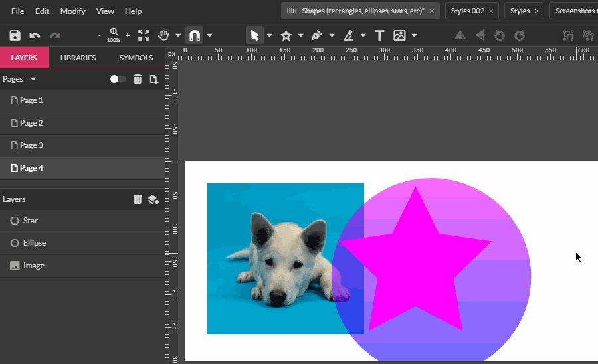
Task: Toggle the Pages view switch
Action: coord(118,79)
